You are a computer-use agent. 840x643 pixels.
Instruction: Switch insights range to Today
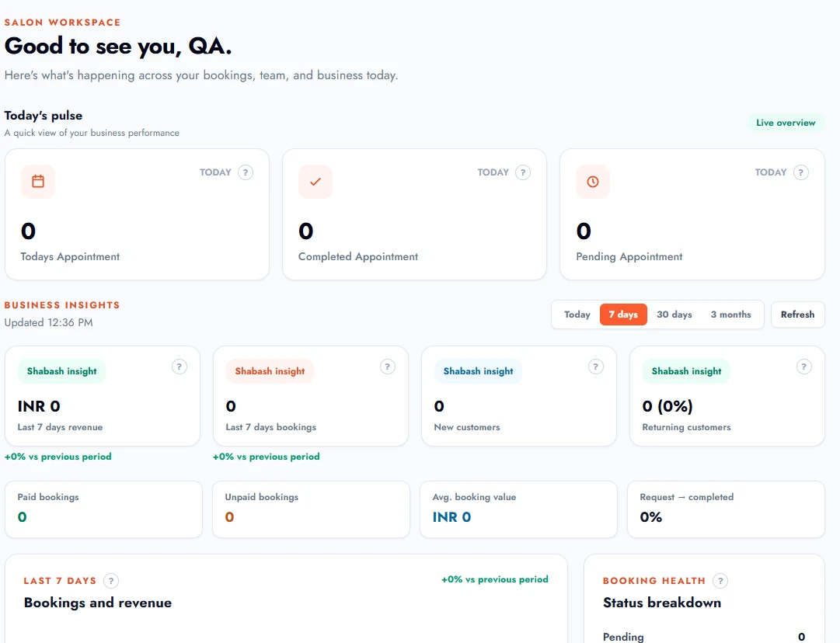pos(577,315)
